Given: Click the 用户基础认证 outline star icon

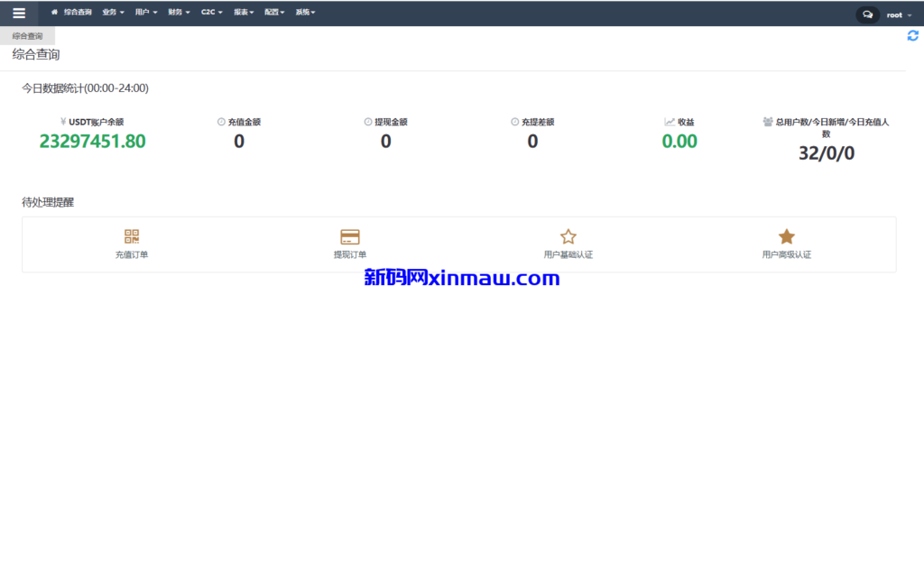Looking at the screenshot, I should point(568,236).
